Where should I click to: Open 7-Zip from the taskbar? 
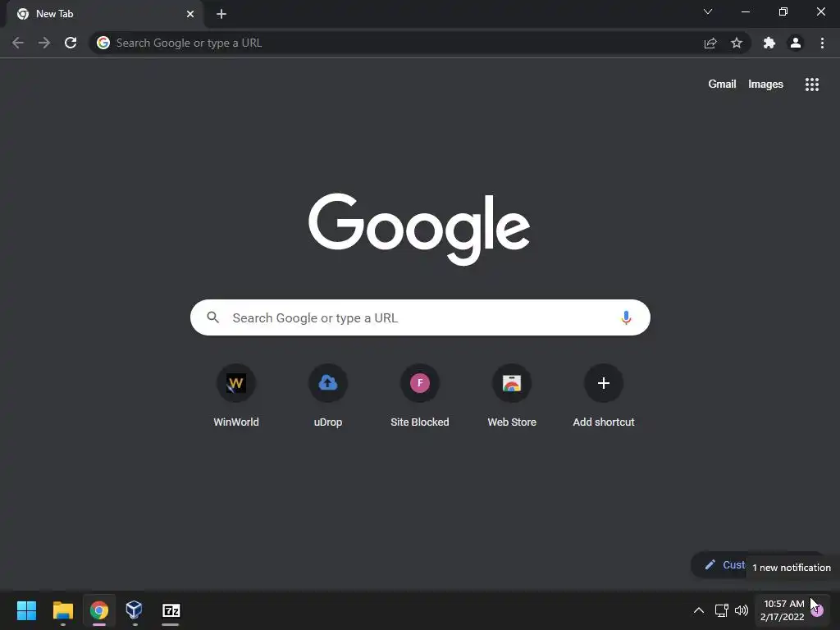click(x=171, y=610)
